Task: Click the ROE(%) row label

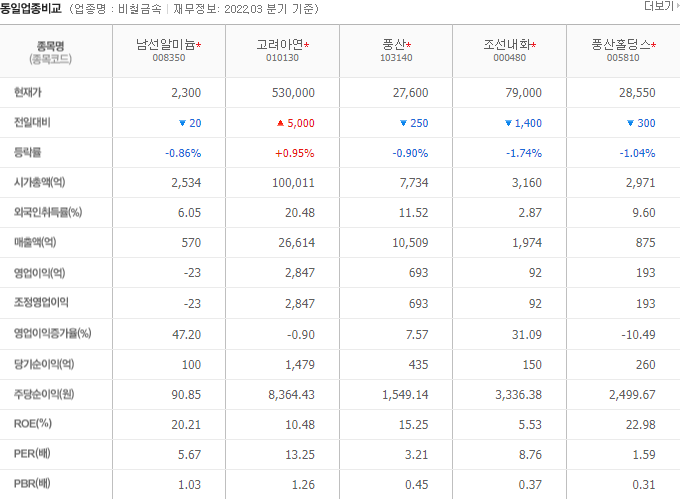Action: tap(33, 424)
